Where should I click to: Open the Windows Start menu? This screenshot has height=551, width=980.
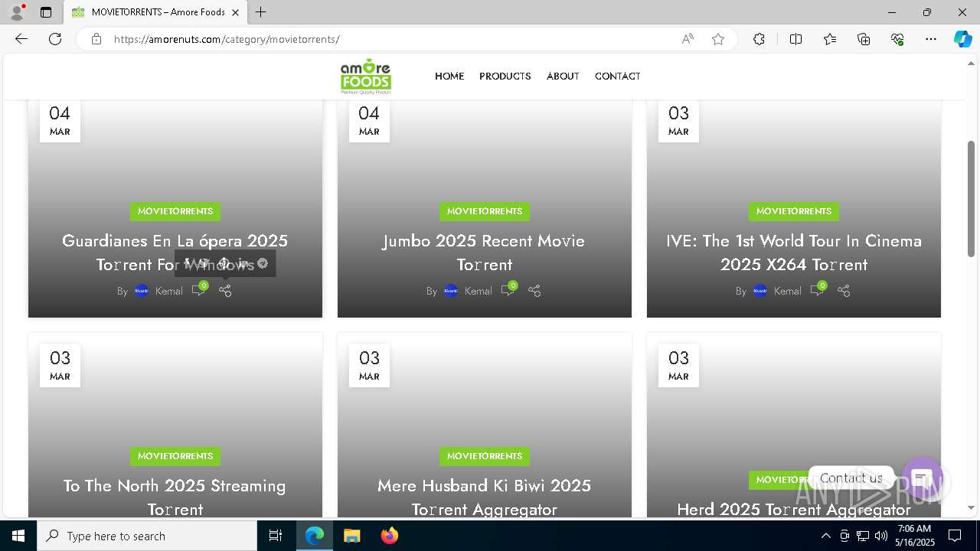(18, 536)
